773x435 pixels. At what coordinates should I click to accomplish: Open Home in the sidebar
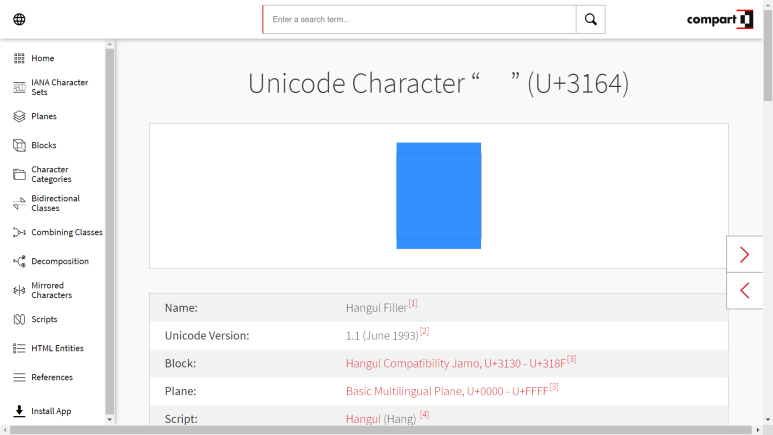pos(43,58)
